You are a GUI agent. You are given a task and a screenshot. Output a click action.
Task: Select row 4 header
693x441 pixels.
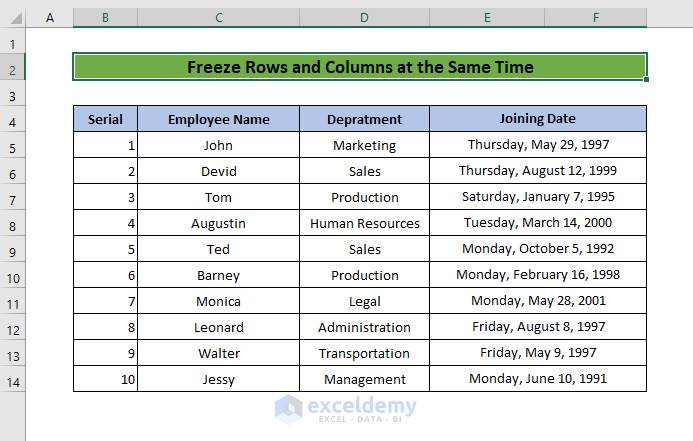[13, 121]
